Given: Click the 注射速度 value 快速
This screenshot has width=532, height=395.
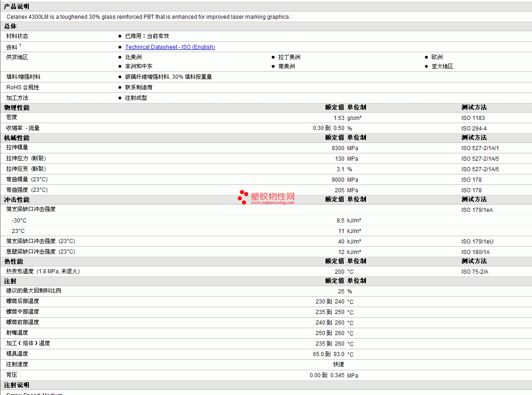Looking at the screenshot, I should coord(339,364).
